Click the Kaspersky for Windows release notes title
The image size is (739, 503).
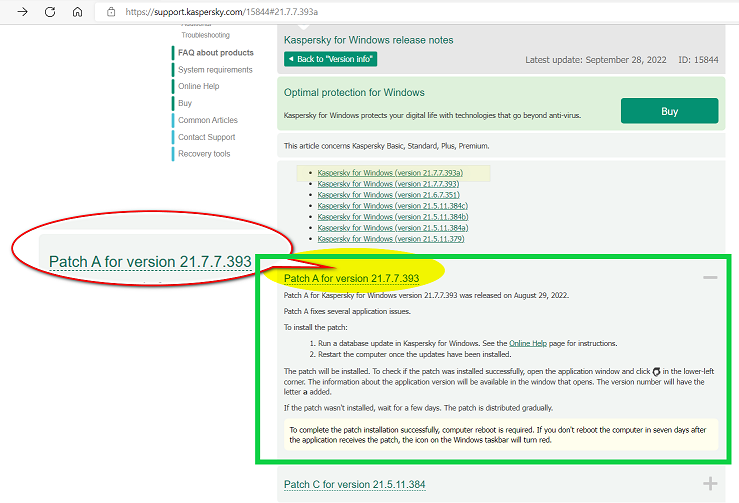tap(369, 40)
